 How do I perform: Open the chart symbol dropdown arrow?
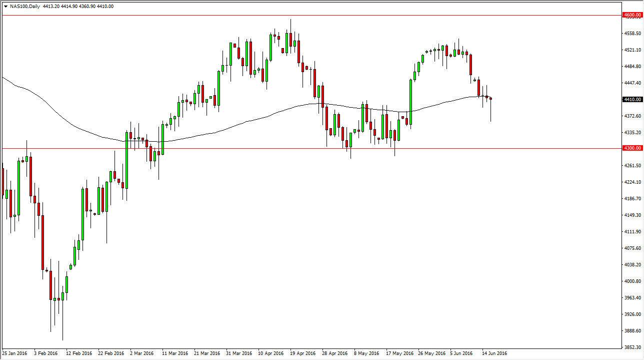click(x=5, y=7)
